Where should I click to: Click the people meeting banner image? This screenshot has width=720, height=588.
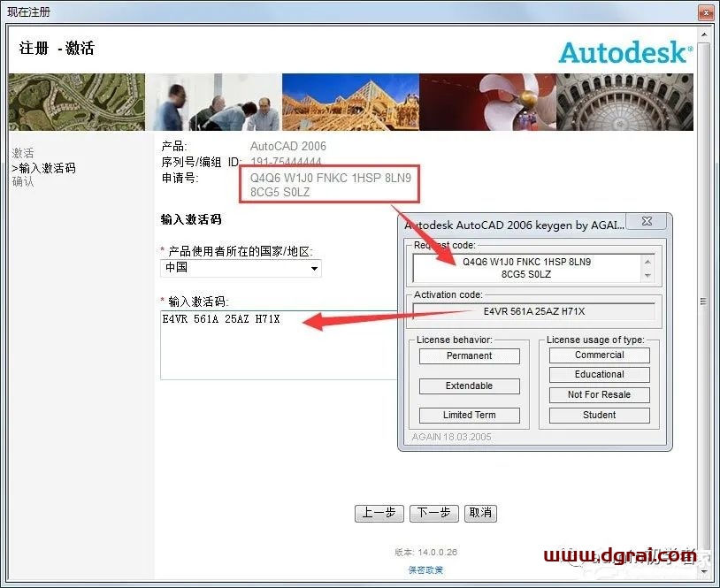tap(213, 102)
